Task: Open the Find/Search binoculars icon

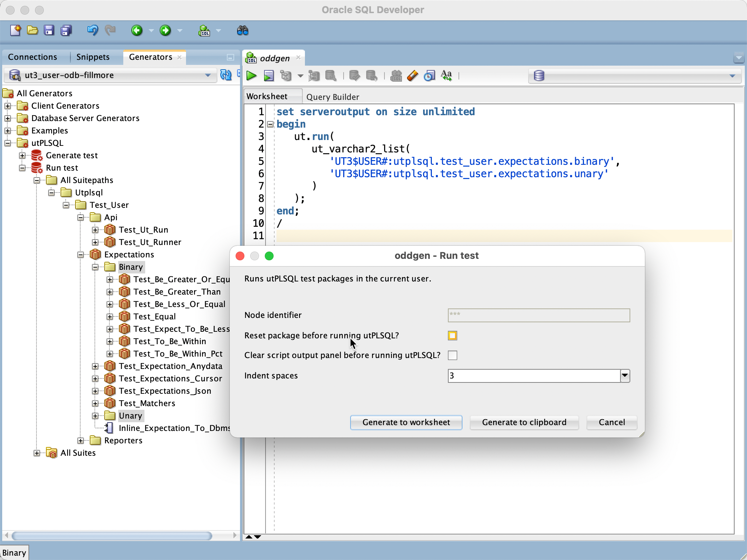Action: tap(243, 31)
